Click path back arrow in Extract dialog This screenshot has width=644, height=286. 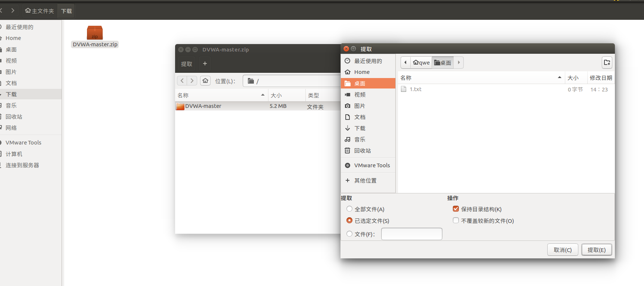point(405,62)
